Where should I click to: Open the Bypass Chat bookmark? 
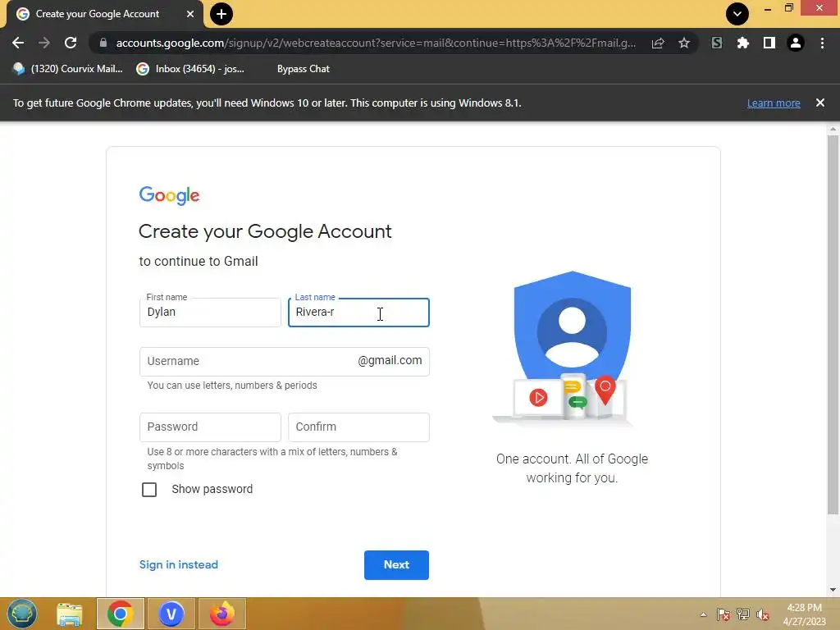304,69
